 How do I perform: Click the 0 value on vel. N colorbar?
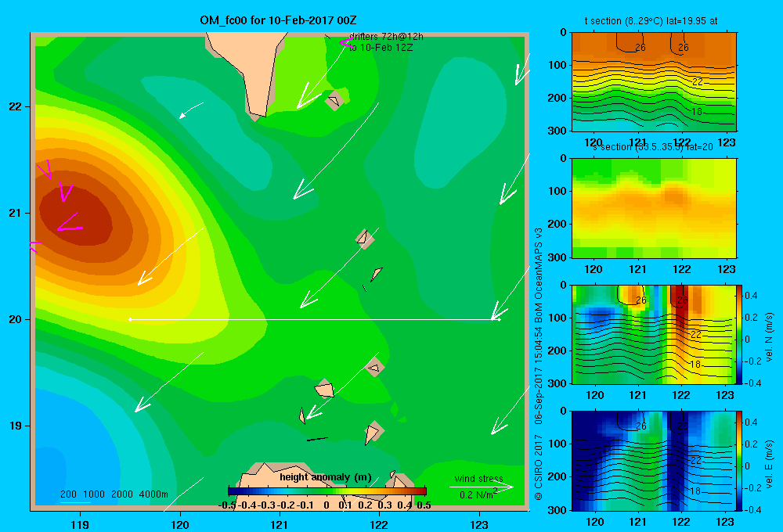(748, 340)
